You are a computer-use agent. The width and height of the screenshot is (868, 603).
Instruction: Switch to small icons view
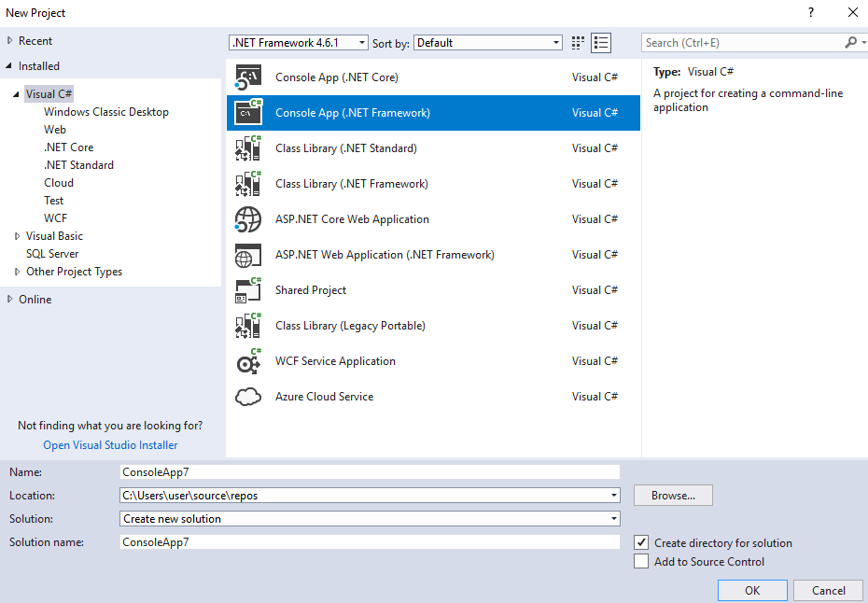click(x=577, y=42)
